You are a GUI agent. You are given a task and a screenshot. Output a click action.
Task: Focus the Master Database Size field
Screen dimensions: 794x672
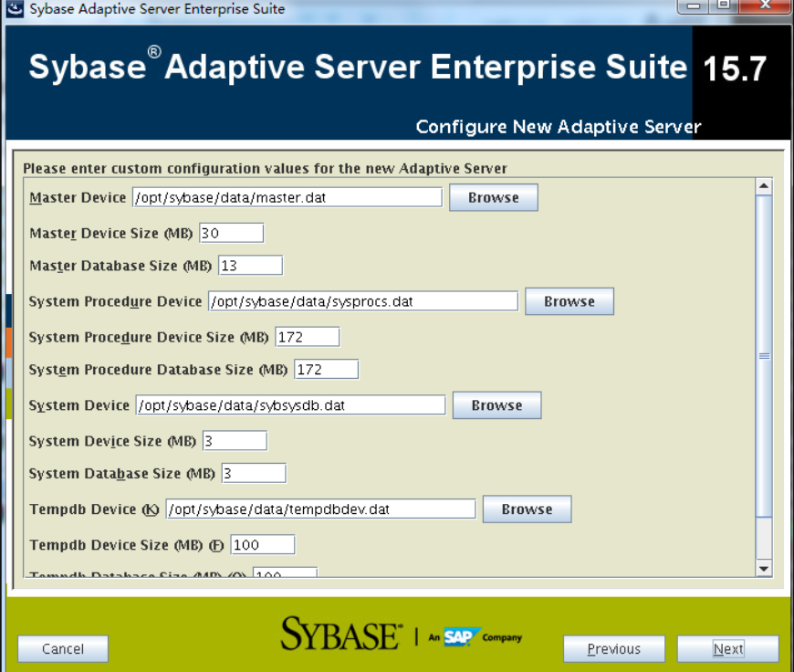point(250,266)
